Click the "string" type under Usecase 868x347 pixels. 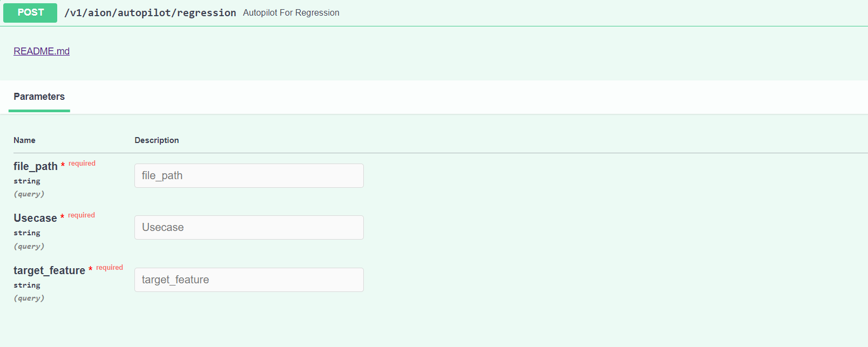pos(27,233)
